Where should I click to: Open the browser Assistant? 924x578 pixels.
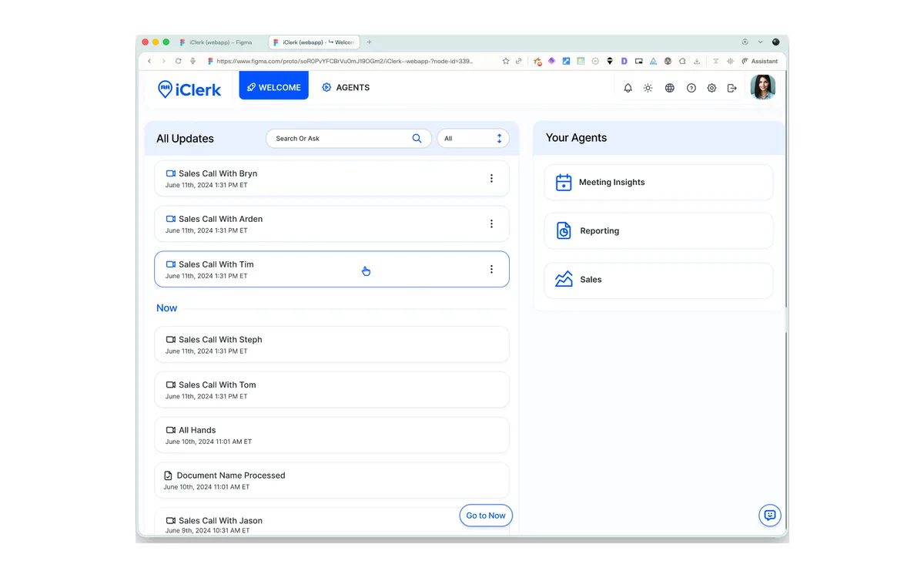[760, 61]
